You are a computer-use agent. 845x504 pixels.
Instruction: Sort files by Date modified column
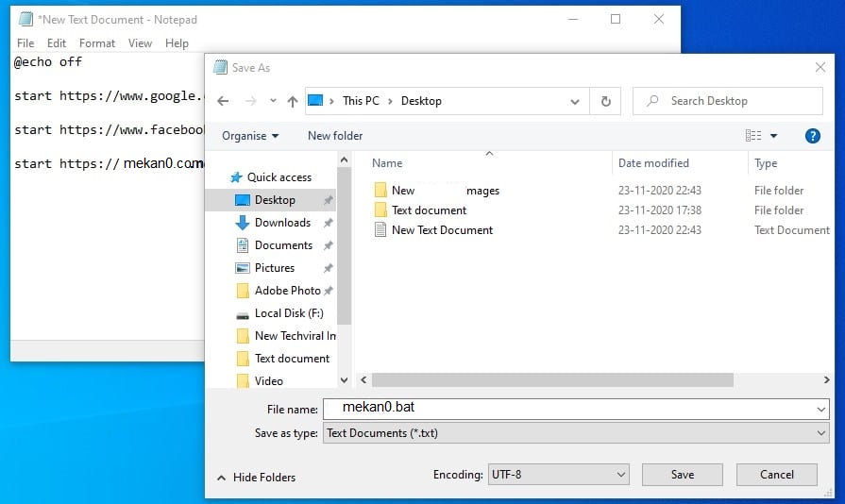click(x=653, y=162)
